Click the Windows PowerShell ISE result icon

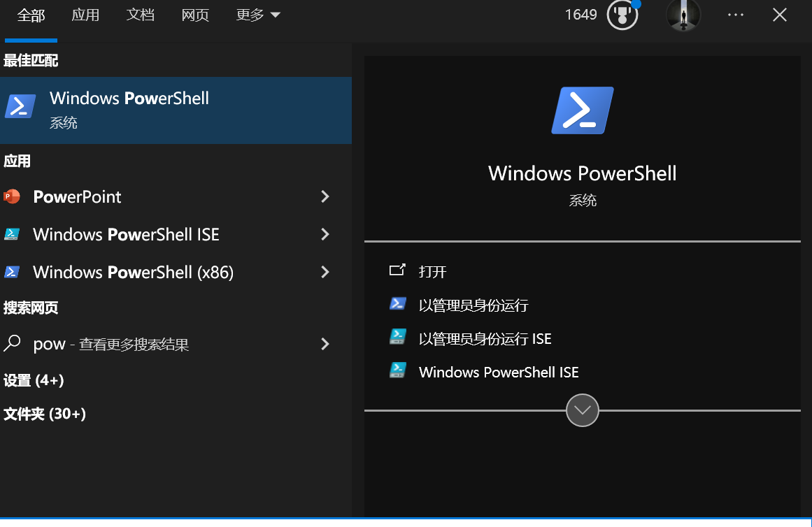(x=12, y=235)
